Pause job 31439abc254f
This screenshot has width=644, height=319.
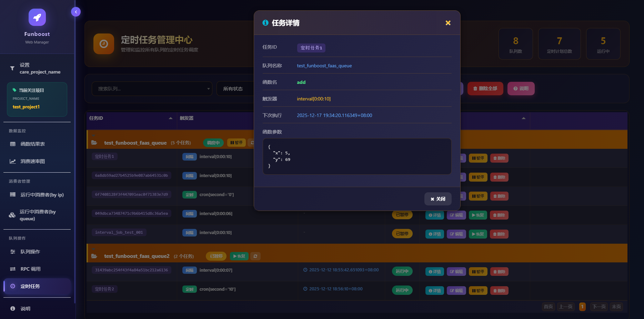478,272
